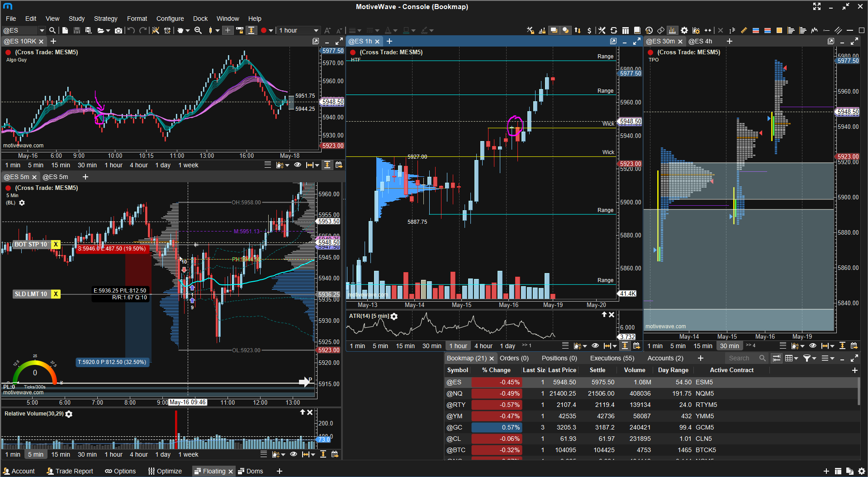Click the save floppy disk icon
The width and height of the screenshot is (868, 477).
77,30
